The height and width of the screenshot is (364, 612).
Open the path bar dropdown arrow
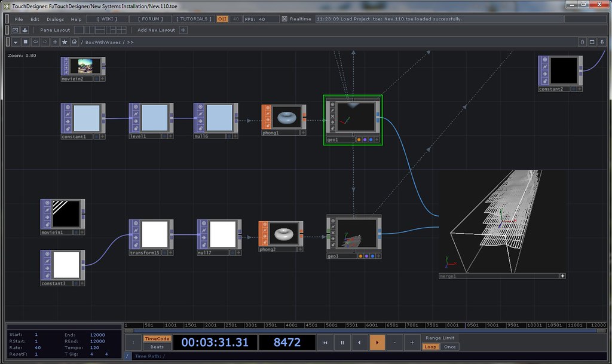point(16,42)
